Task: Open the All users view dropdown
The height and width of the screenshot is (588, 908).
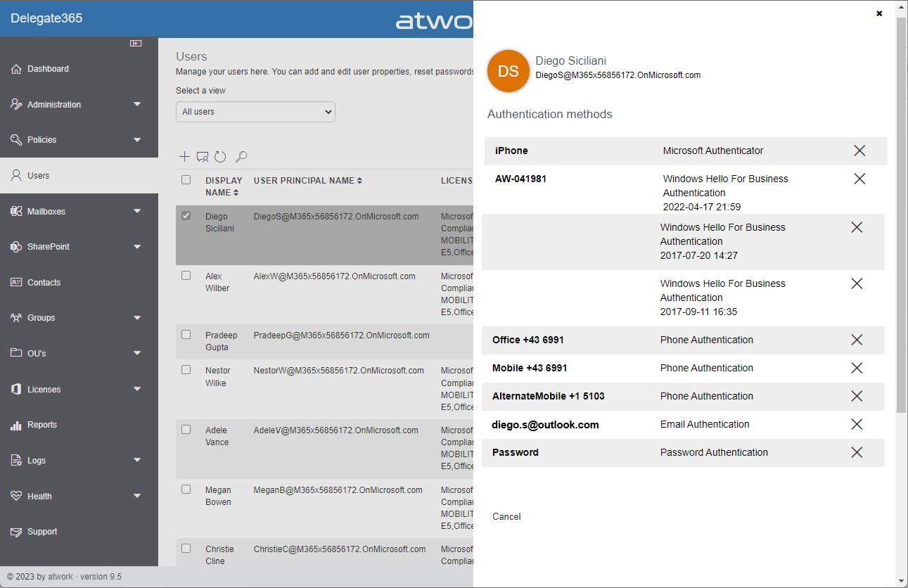Action: [x=255, y=112]
